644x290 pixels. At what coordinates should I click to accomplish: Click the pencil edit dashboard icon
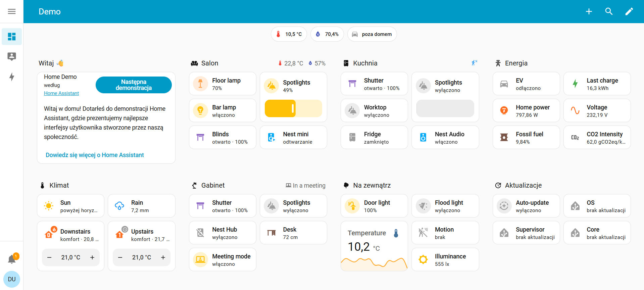tap(629, 11)
